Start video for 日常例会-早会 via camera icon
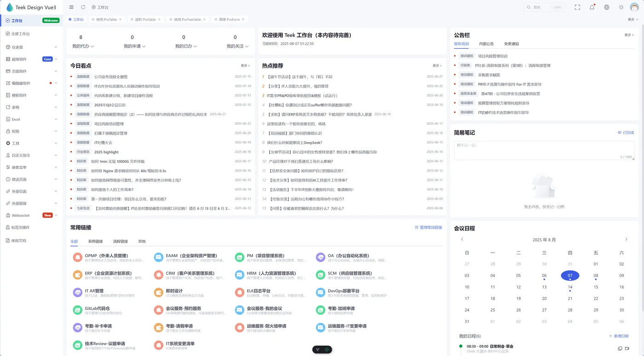 click(x=627, y=348)
